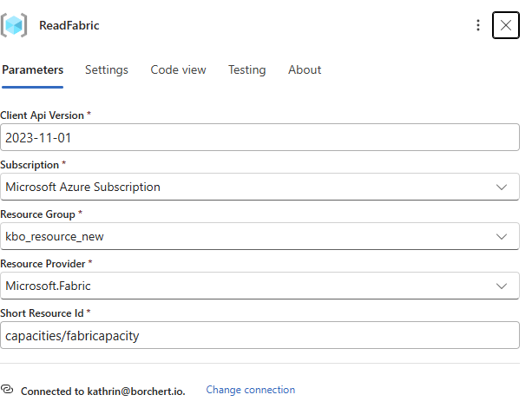The width and height of the screenshot is (532, 408).
Task: Switch to the Settings tab
Action: [107, 70]
